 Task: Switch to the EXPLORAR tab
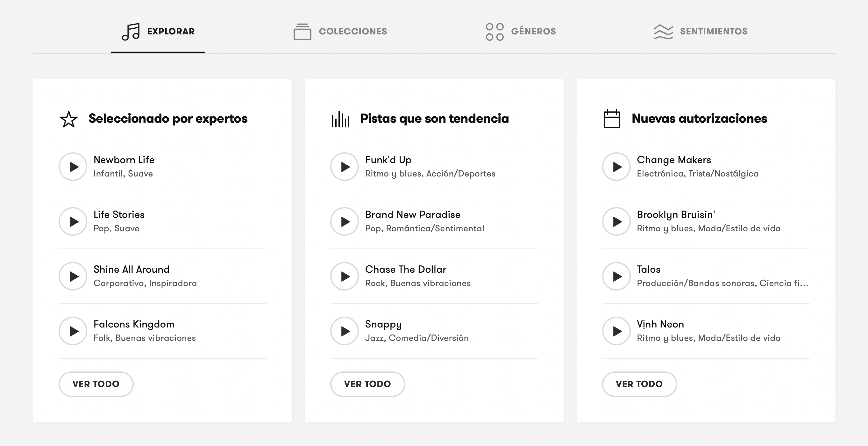pos(158,31)
